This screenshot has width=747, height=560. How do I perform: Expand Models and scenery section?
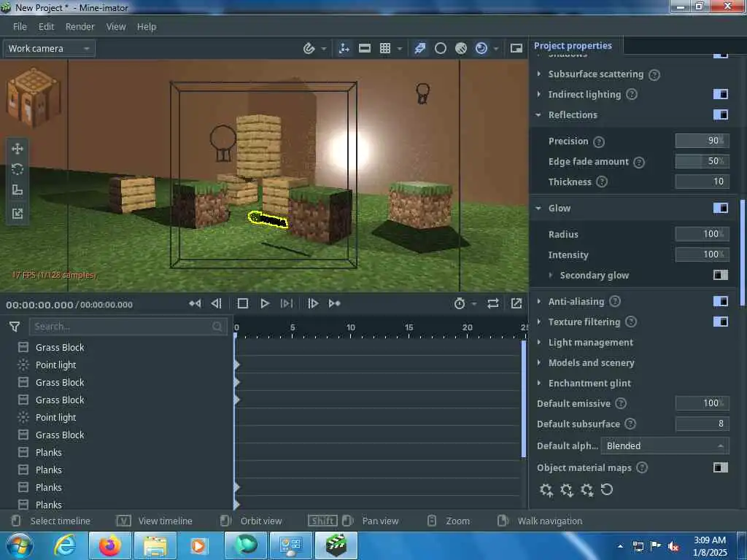pyautogui.click(x=539, y=362)
